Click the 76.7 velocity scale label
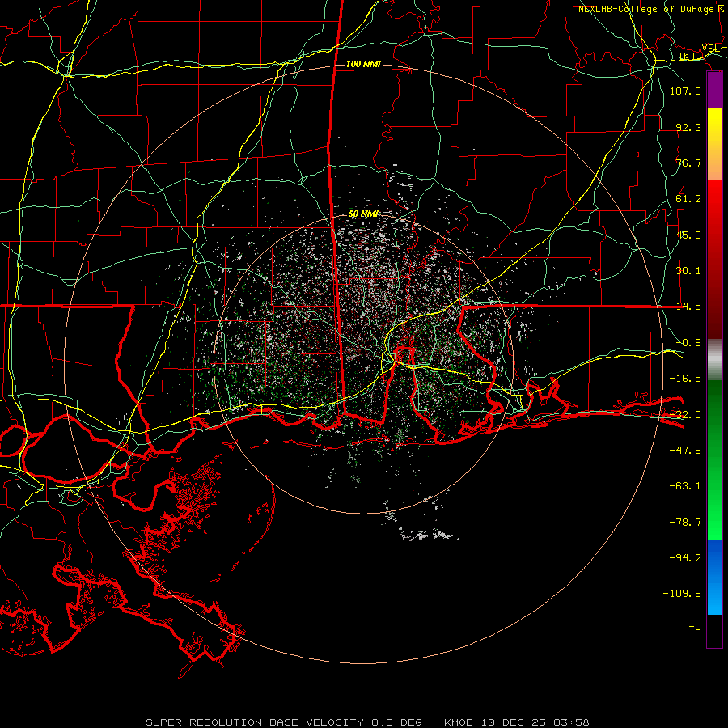The height and width of the screenshot is (728, 728). (x=688, y=163)
